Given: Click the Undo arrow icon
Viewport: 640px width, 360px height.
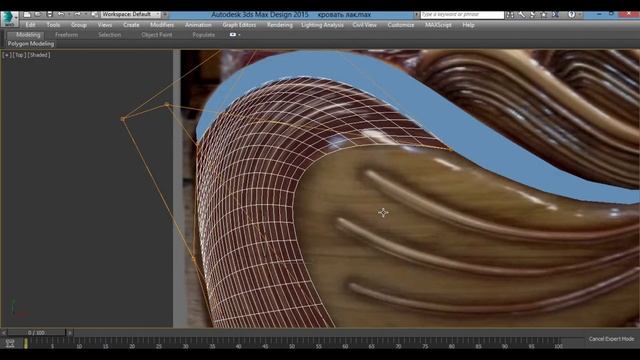Looking at the screenshot, I should click(61, 14).
